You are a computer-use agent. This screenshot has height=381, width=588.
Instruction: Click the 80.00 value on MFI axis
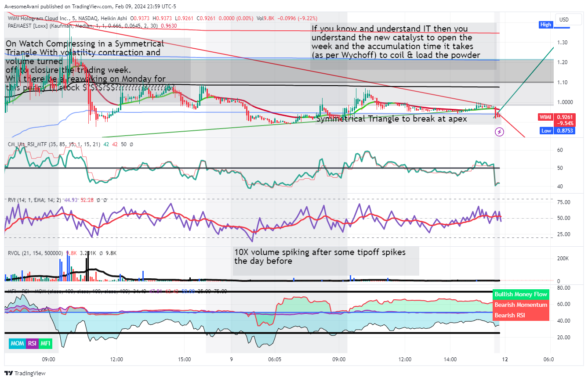[x=564, y=288]
